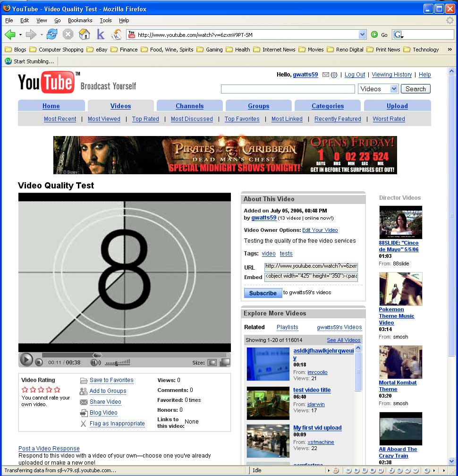458x476 pixels.
Task: Open the Upload tab
Action: click(397, 106)
